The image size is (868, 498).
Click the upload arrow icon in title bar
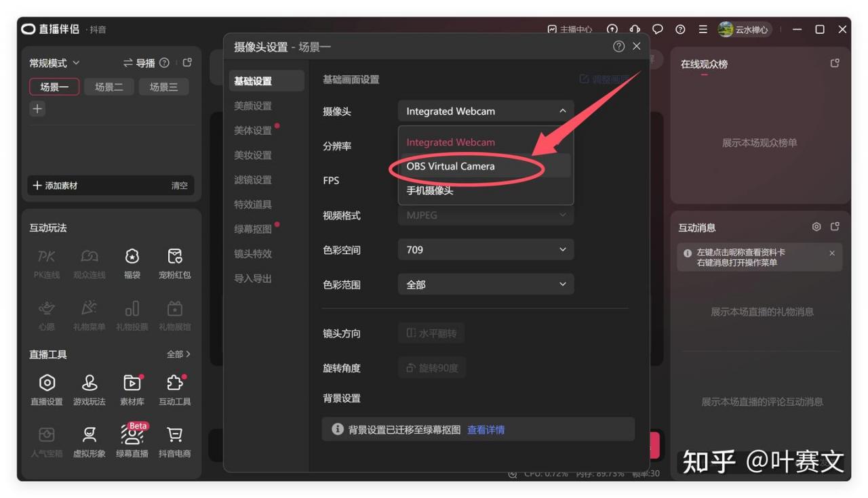(612, 29)
